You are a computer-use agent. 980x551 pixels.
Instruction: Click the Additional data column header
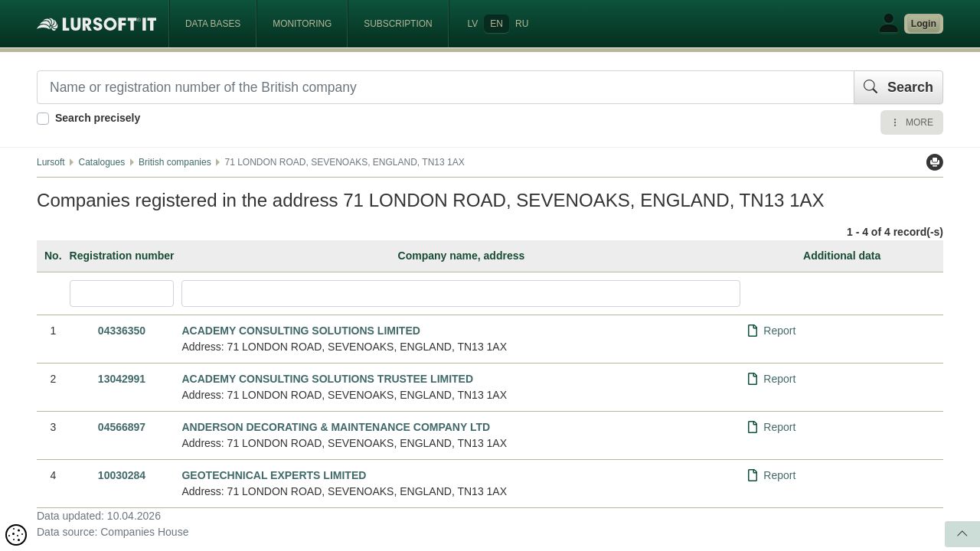coord(841,256)
